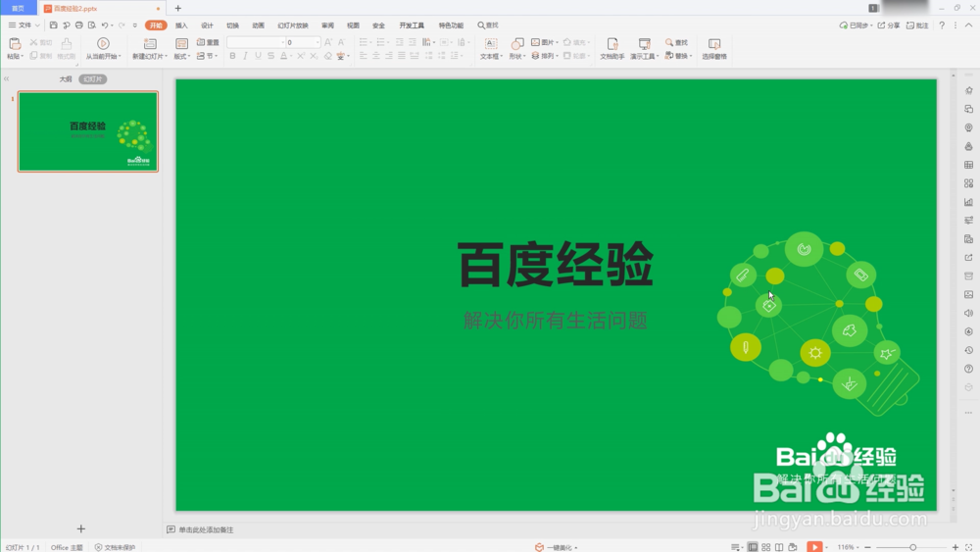
Task: Click fit-to-window icon at far right status bar
Action: [969, 547]
